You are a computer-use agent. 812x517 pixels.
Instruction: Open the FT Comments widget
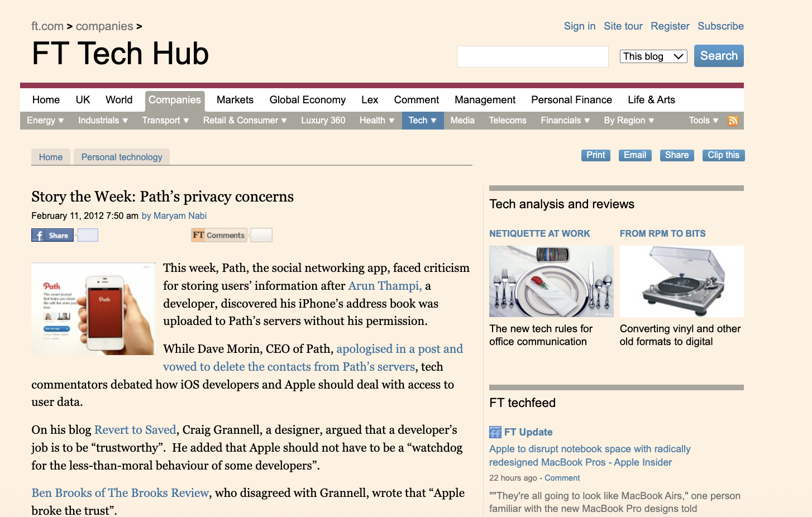[x=218, y=234]
